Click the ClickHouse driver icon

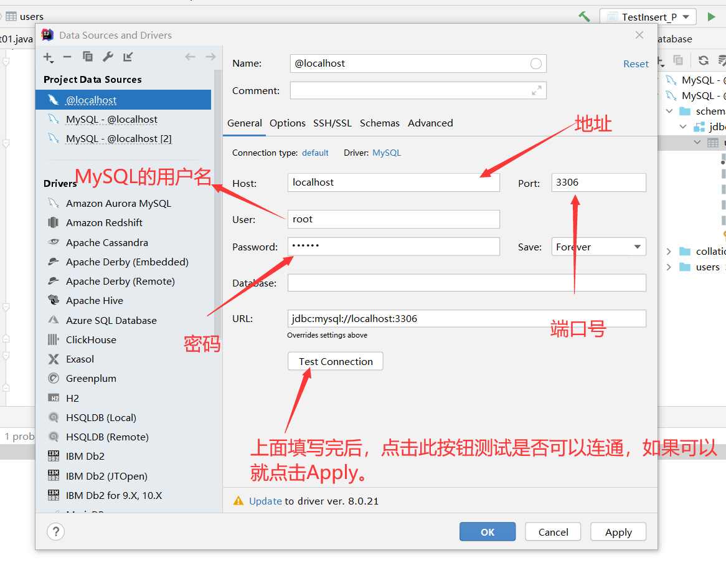click(x=54, y=339)
